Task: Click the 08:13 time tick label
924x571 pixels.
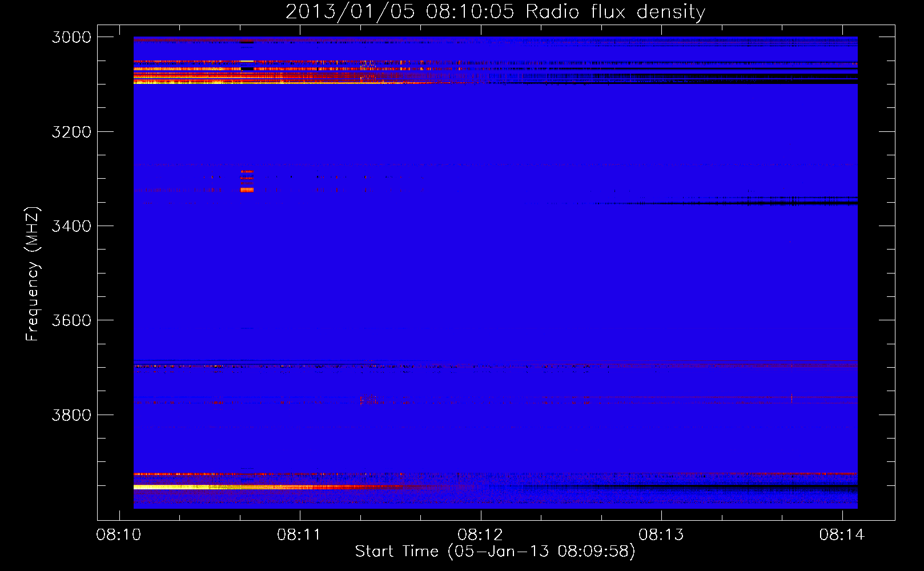Action: (x=661, y=535)
